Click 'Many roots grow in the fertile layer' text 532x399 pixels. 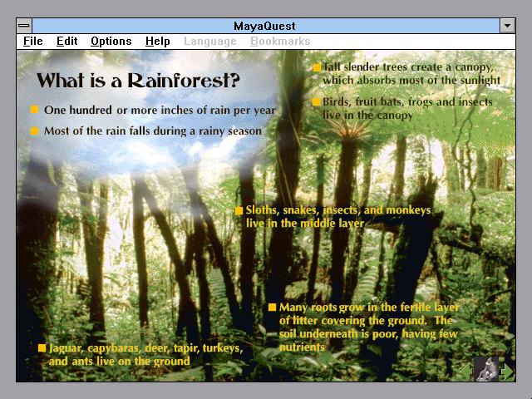point(369,308)
